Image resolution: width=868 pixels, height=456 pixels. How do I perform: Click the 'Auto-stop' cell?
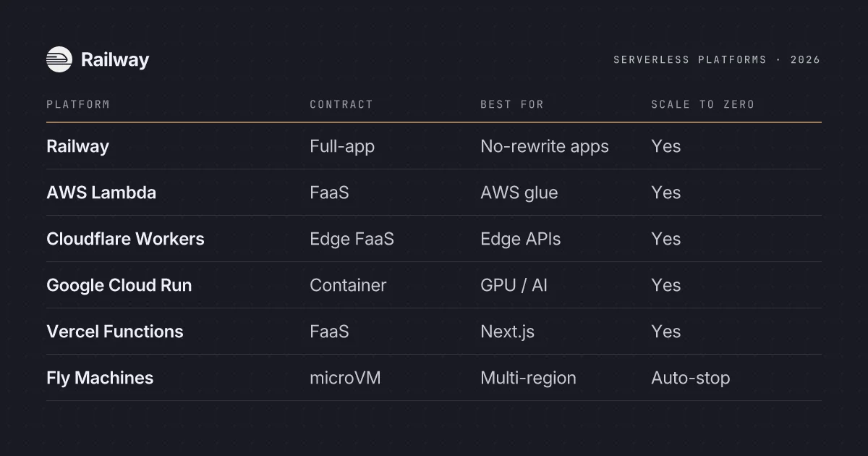point(691,378)
